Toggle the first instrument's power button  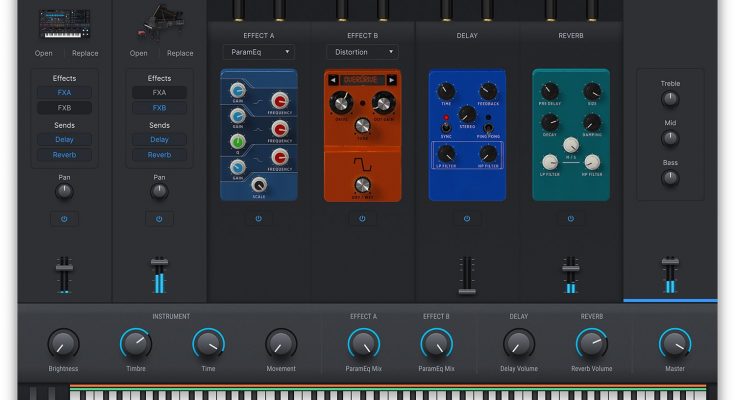[x=64, y=218]
